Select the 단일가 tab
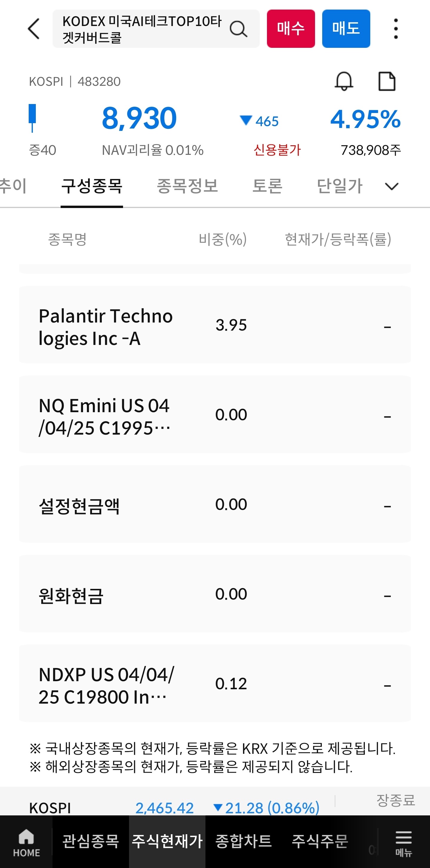Viewport: 430px width, 868px height. [x=340, y=186]
